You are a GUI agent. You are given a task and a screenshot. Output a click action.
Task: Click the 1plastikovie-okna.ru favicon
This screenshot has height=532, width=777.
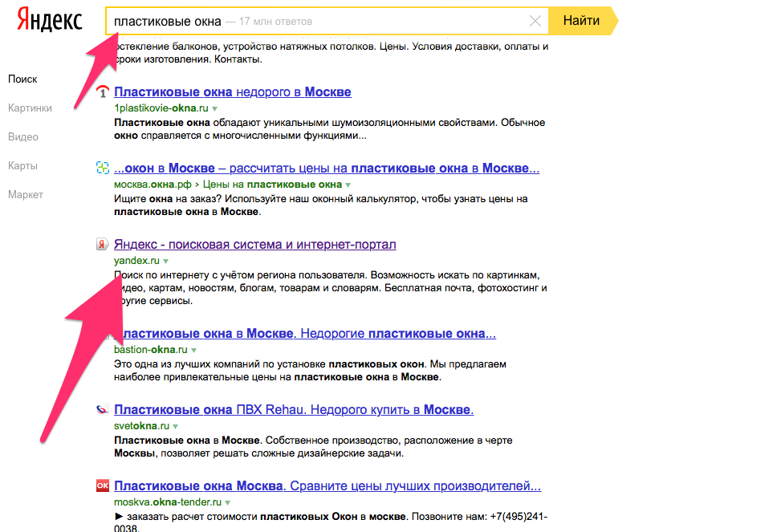point(102,91)
